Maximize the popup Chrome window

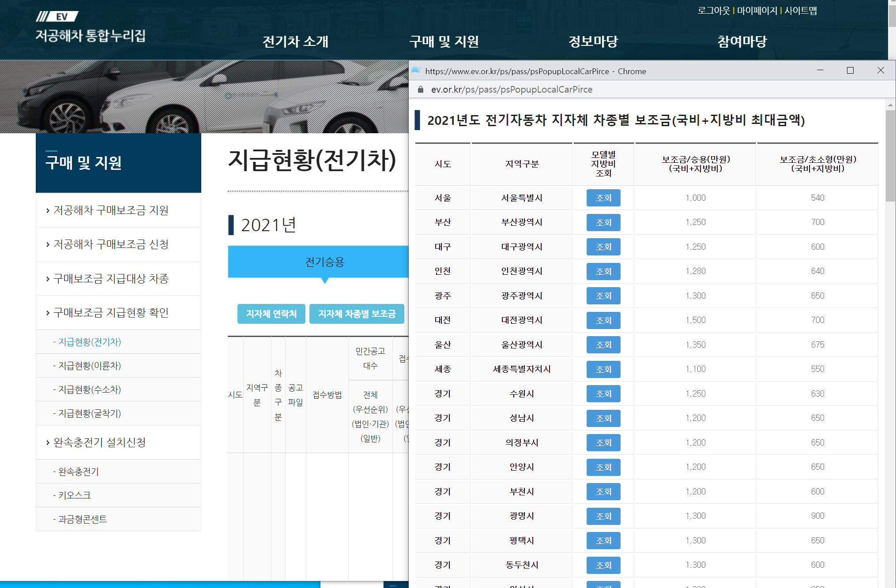tap(850, 71)
